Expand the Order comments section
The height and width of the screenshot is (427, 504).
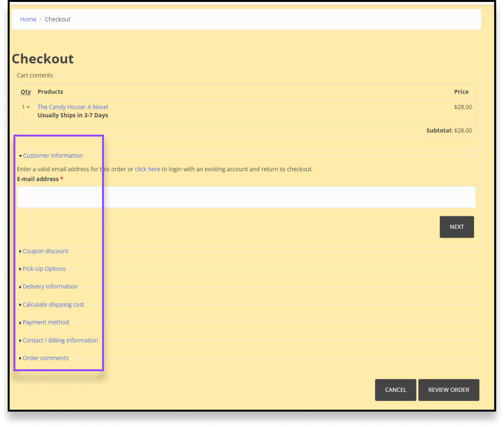pyautogui.click(x=45, y=358)
